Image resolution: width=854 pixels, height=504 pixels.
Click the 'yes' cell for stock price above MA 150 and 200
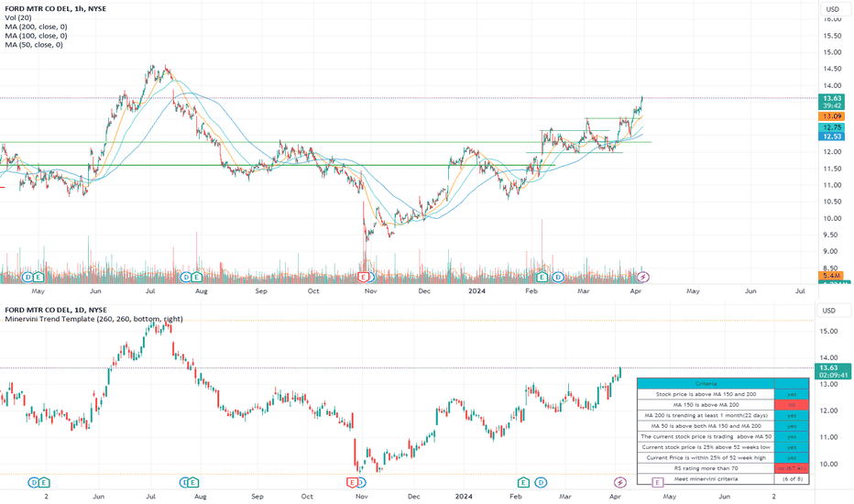[x=792, y=394]
